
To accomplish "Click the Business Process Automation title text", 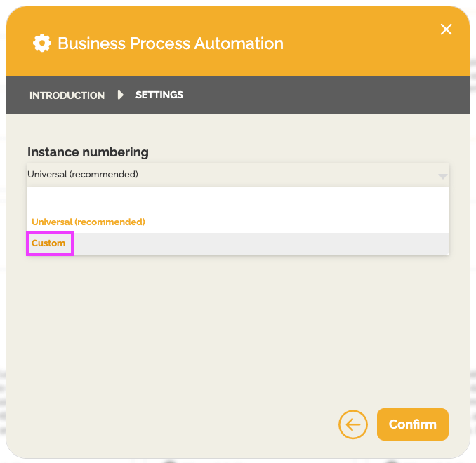I will click(171, 43).
